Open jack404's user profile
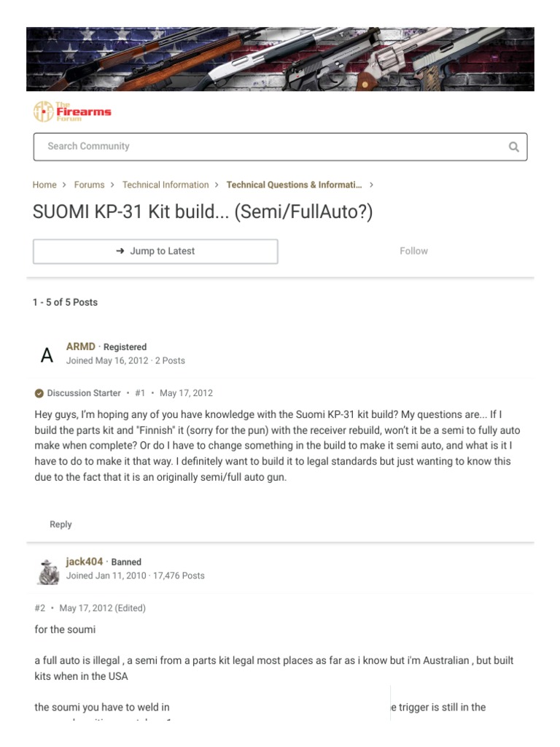This screenshot has width=560, height=747. (x=85, y=562)
